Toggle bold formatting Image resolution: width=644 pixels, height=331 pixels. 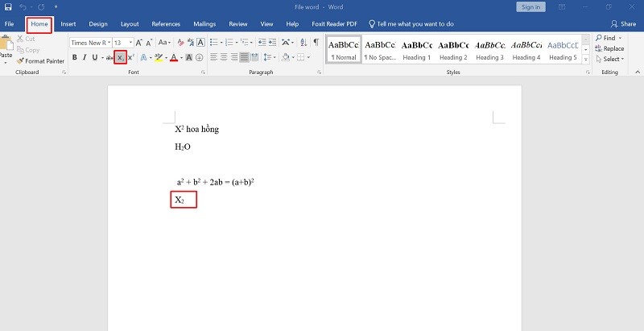(74, 57)
